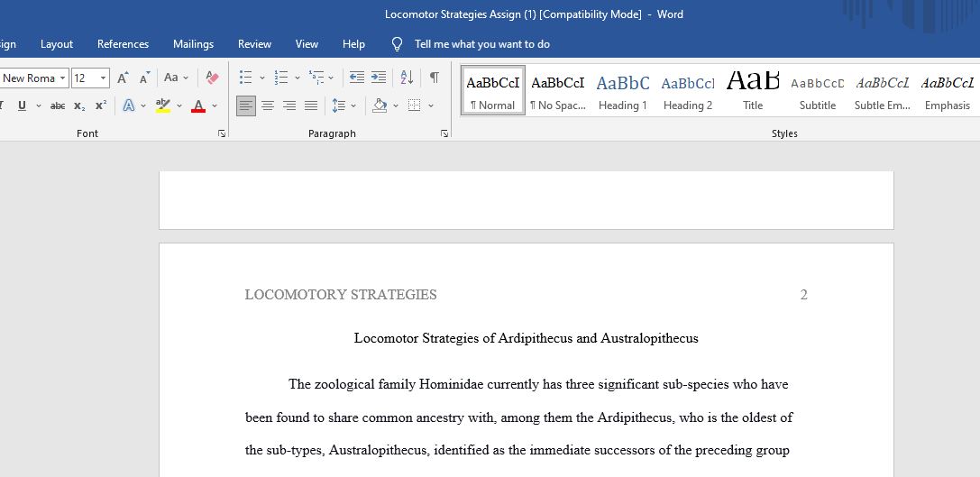Apply the Heading 1 style
Screen dimensions: 980x477
pos(622,90)
